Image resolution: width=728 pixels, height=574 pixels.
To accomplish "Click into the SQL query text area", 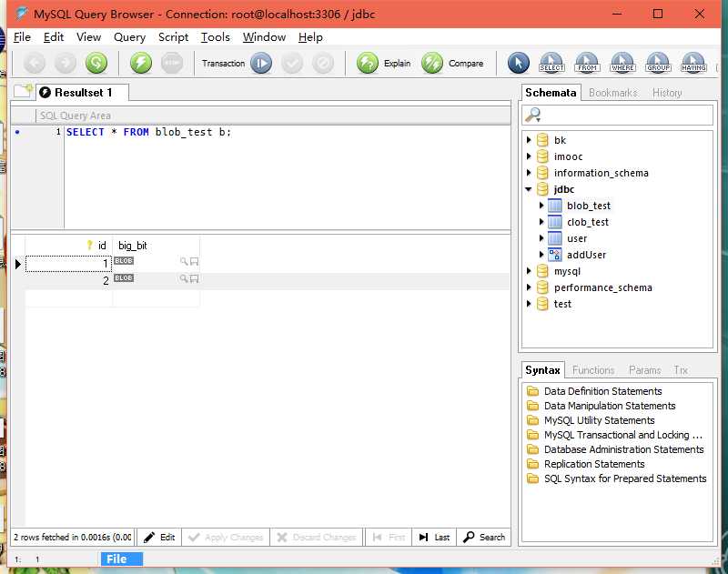I will (x=287, y=177).
